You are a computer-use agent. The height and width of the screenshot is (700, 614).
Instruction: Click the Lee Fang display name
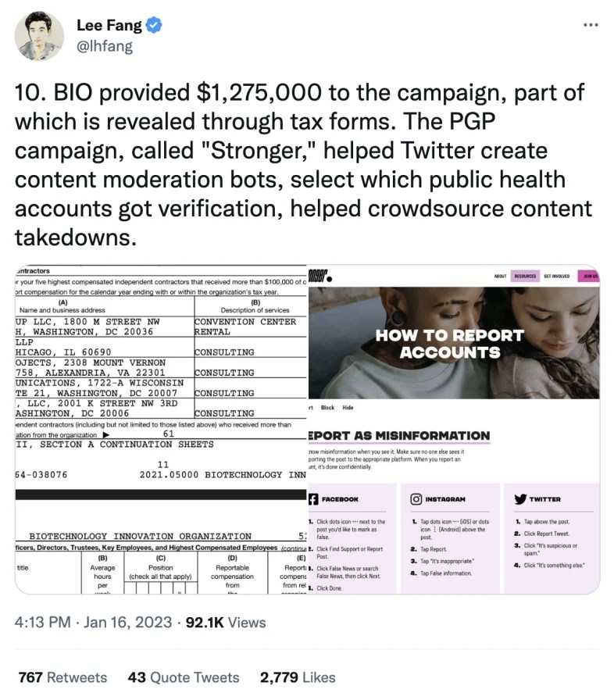109,26
